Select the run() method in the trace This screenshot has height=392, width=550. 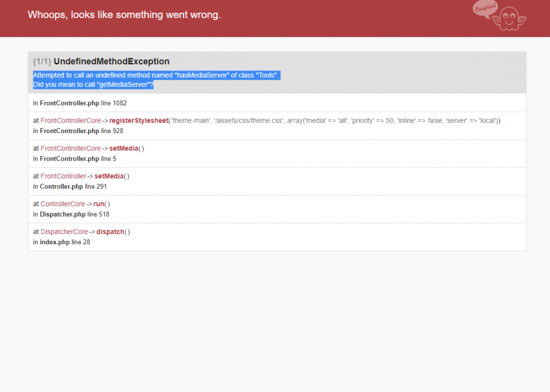[98, 203]
